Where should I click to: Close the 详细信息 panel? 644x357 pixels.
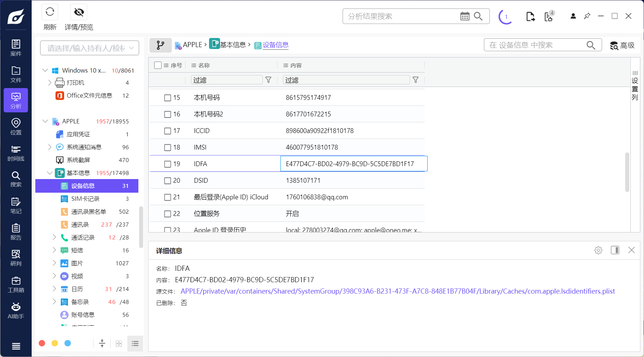[x=631, y=250]
